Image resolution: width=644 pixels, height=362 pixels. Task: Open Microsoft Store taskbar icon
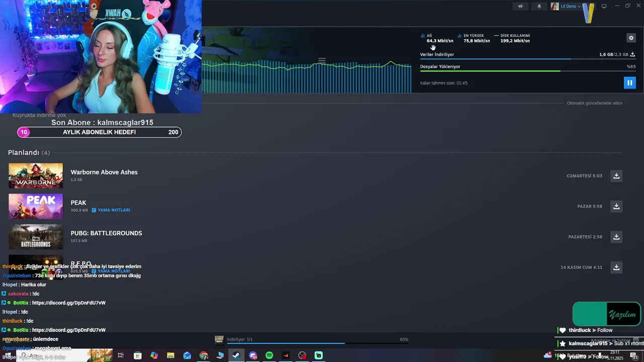point(137,355)
